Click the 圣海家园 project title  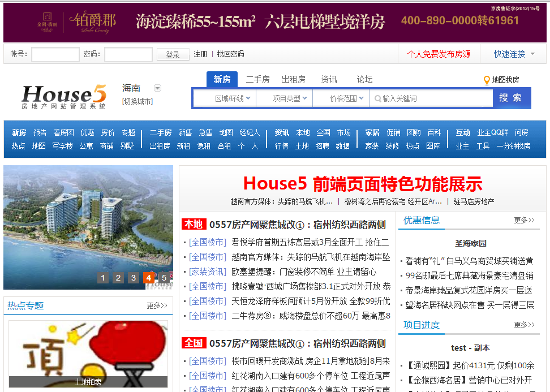[471, 243]
